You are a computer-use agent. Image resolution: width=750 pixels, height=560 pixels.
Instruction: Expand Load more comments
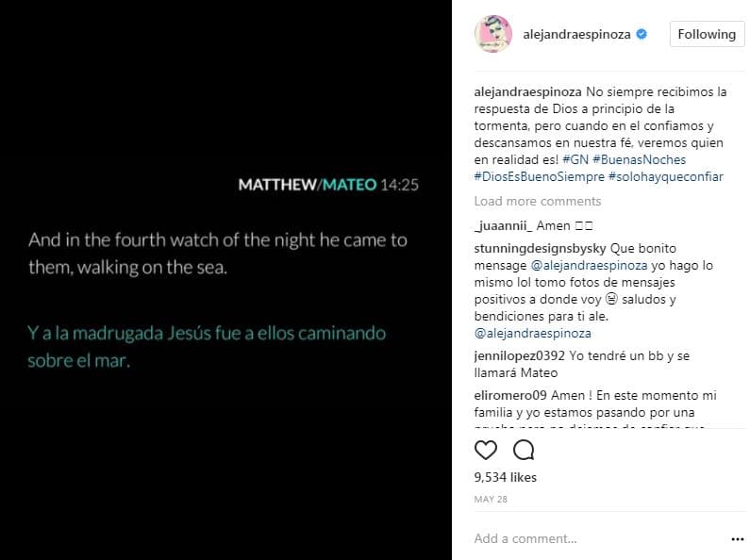537,201
